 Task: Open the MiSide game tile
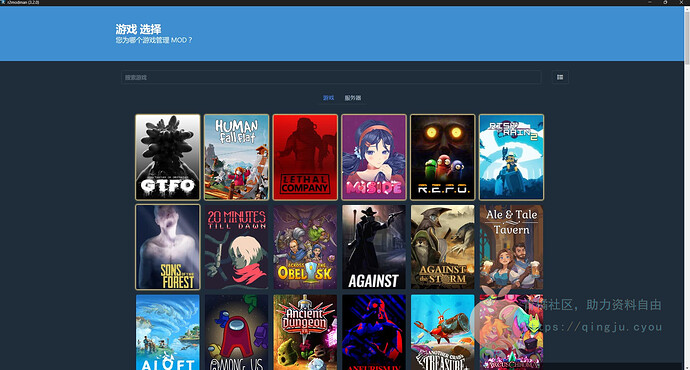pyautogui.click(x=374, y=158)
